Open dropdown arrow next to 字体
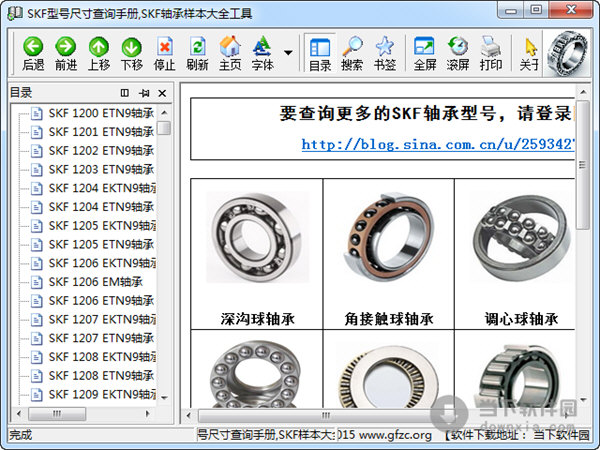Image resolution: width=600 pixels, height=450 pixels. [x=289, y=52]
